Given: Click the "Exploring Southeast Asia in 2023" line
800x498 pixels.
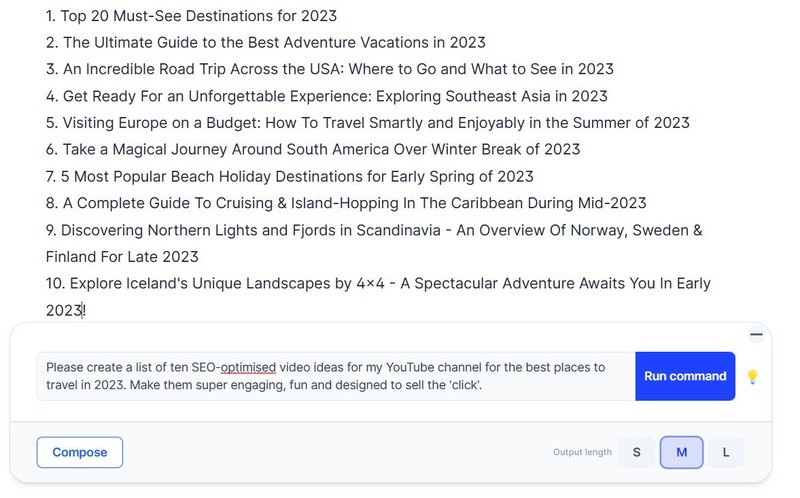Looking at the screenshot, I should pos(327,96).
